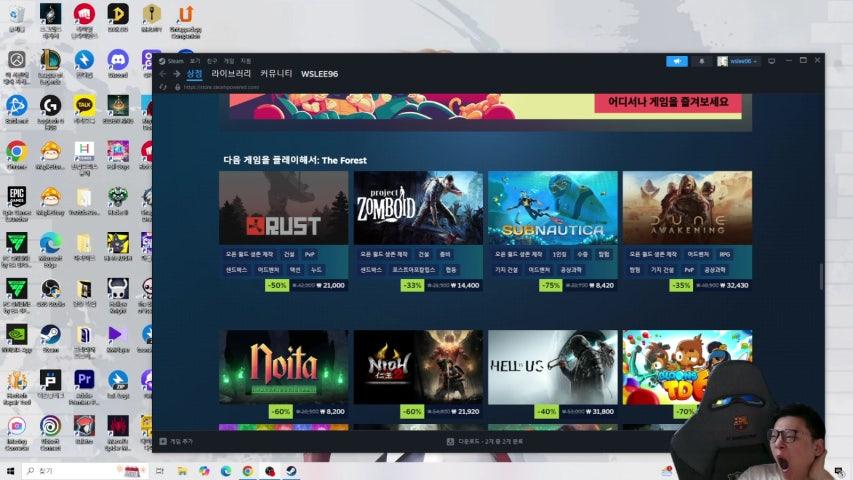
Task: Open Battle.net desktop icon
Action: (17, 109)
